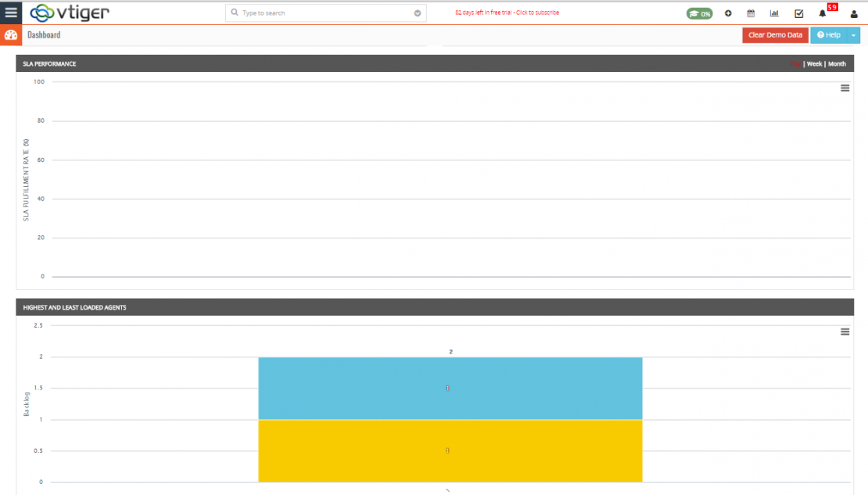Click the Clear Demo Data button
The image size is (868, 495).
(x=775, y=34)
